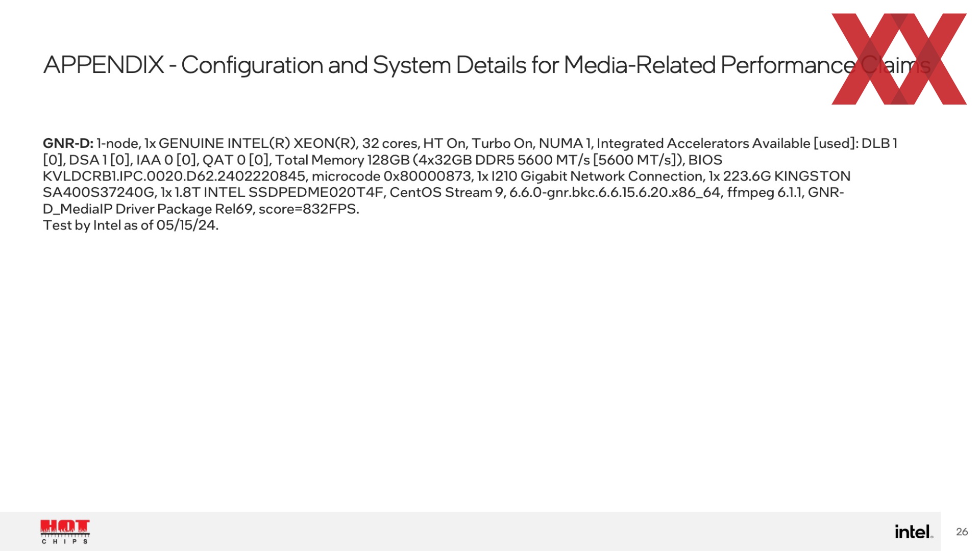Select the CentOS Stream 9 text
Image resolution: width=980 pixels, height=551 pixels.
[446, 192]
